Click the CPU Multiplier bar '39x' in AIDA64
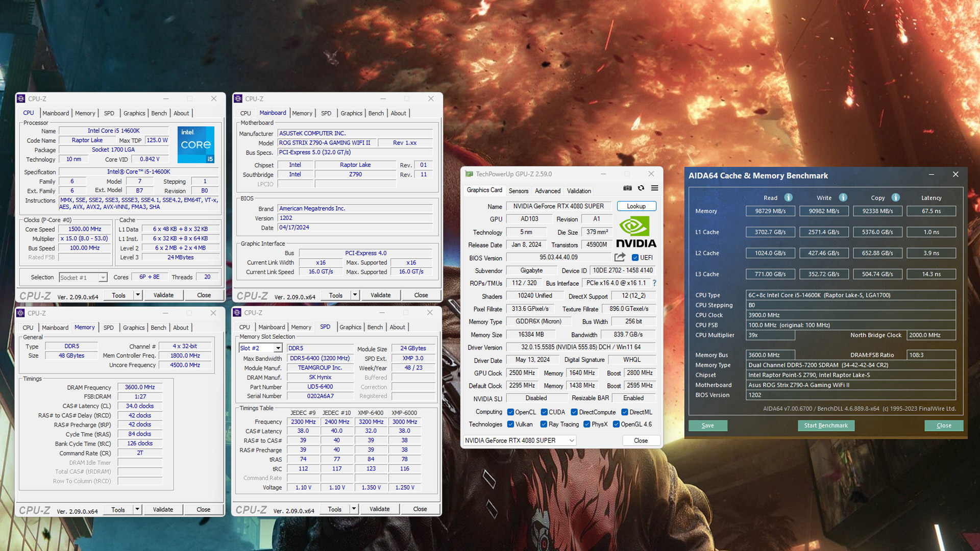The width and height of the screenshot is (980, 551). coord(770,335)
